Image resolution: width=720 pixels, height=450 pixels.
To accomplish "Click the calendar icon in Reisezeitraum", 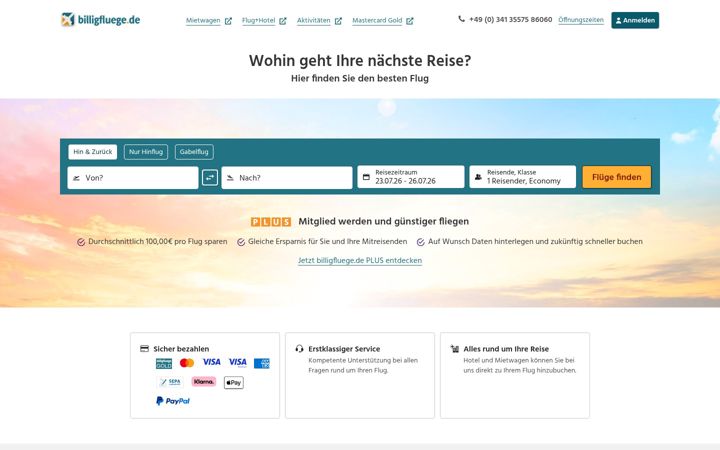I will coord(366,177).
